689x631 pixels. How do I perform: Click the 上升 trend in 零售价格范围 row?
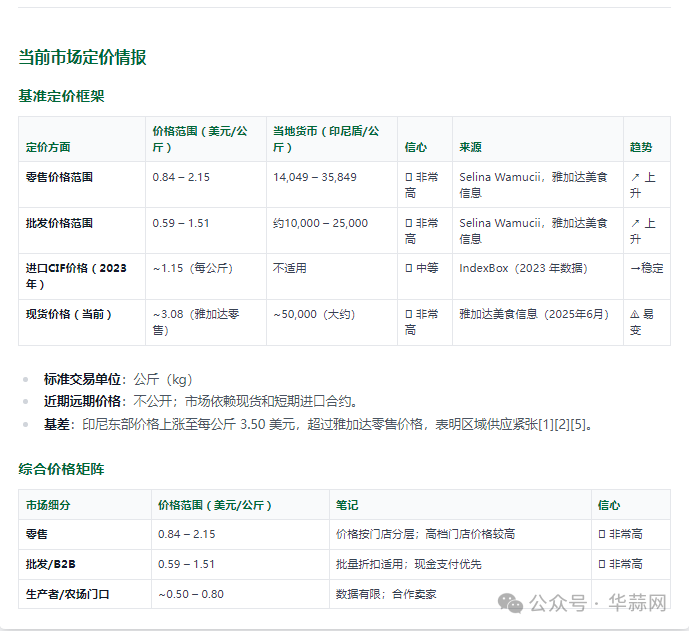[642, 185]
